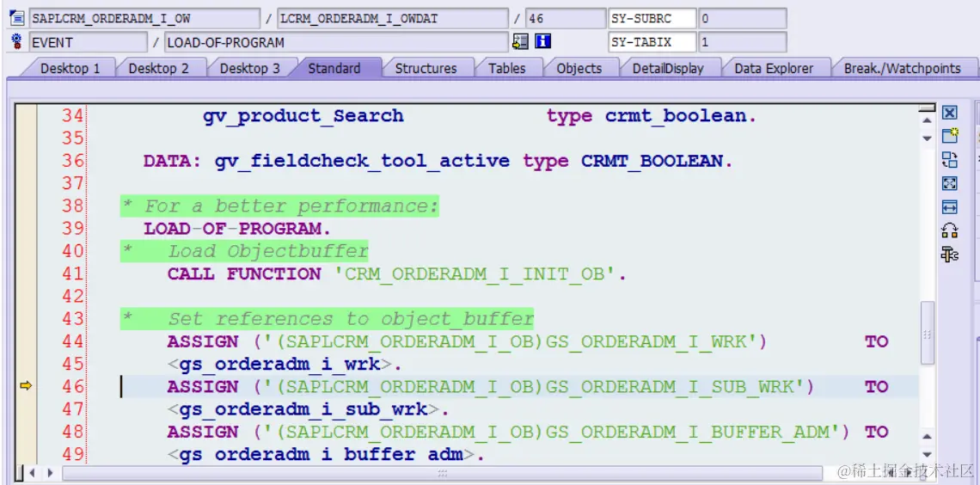Image resolution: width=980 pixels, height=485 pixels.
Task: Click gv_fieldcheck_tool_active on line 36
Action: [363, 162]
